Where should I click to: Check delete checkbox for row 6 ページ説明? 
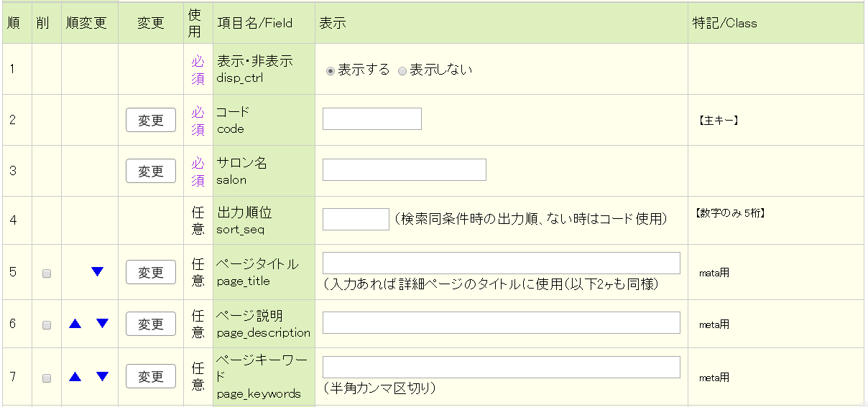click(47, 325)
